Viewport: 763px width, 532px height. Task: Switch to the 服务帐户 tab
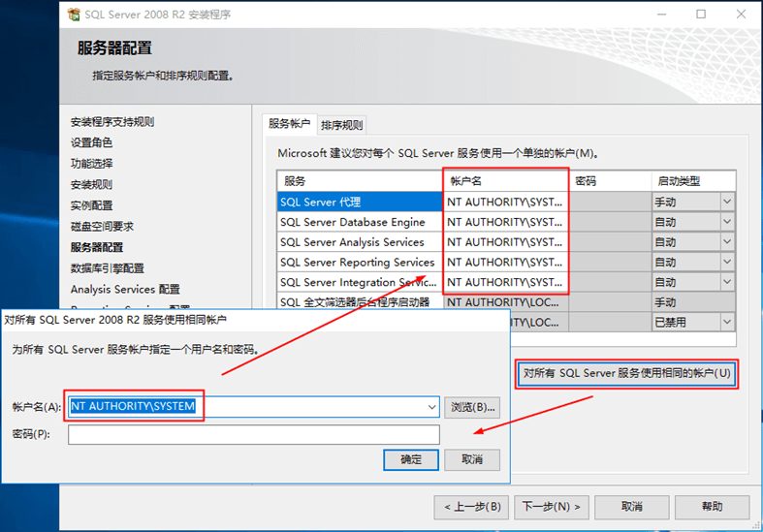coord(290,123)
